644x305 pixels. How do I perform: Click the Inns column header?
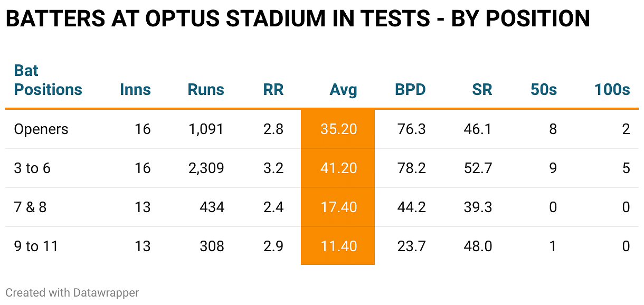(x=135, y=90)
